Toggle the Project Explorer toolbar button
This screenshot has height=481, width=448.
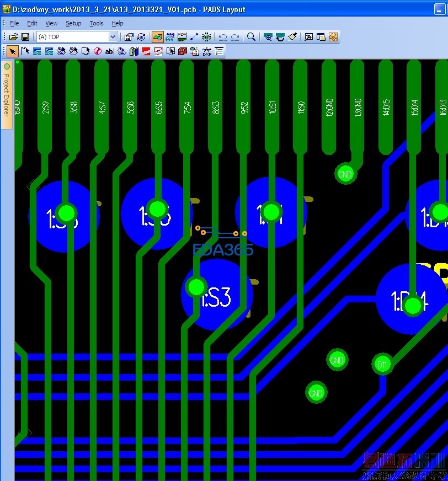[x=321, y=37]
